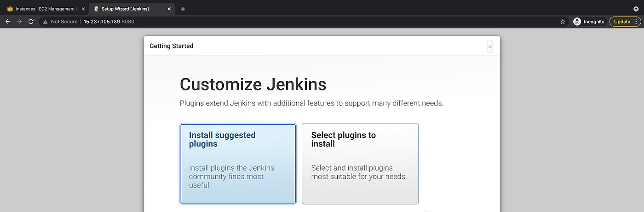Open a new browser tab
The image size is (644, 212).
click(183, 9)
